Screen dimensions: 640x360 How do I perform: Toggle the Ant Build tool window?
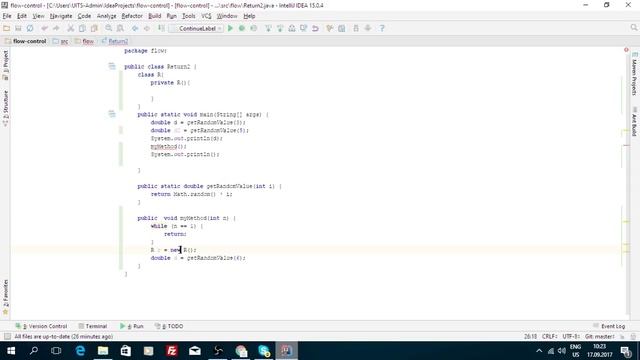(634, 122)
